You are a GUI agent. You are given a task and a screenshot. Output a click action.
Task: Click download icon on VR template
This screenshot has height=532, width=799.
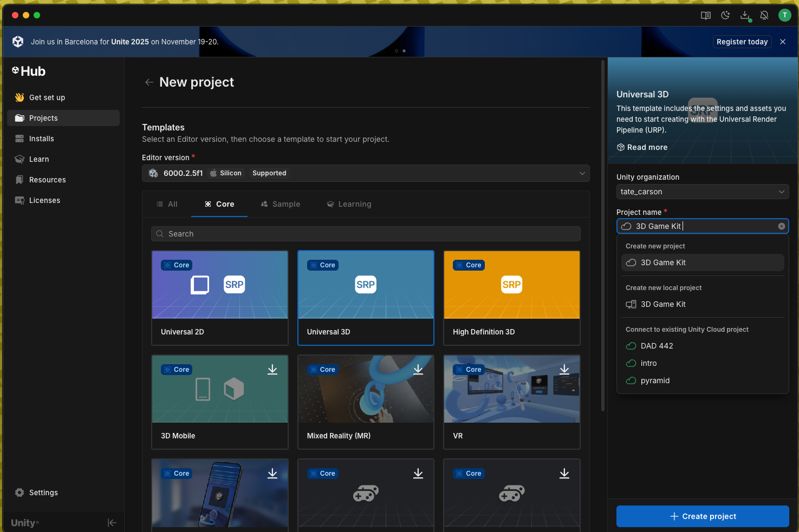[x=564, y=370]
